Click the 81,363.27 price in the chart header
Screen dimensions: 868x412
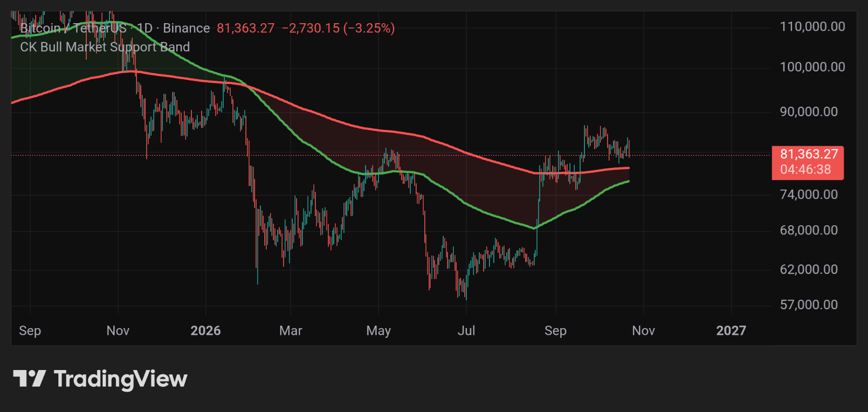tap(245, 28)
